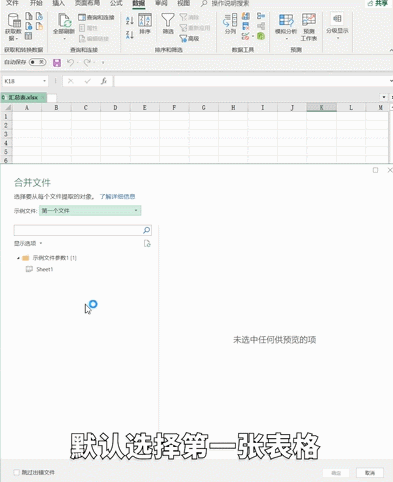Toggle the AutoSave (自动保存) switch
The height and width of the screenshot is (482, 393).
tap(37, 62)
